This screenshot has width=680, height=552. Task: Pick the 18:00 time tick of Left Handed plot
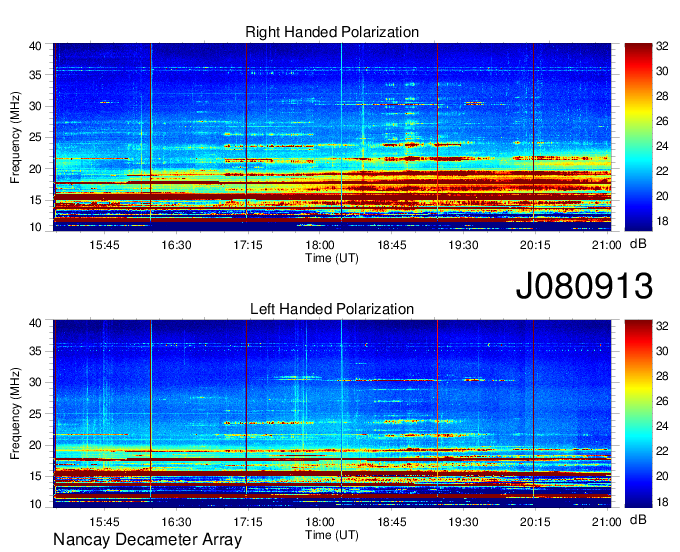[320, 522]
